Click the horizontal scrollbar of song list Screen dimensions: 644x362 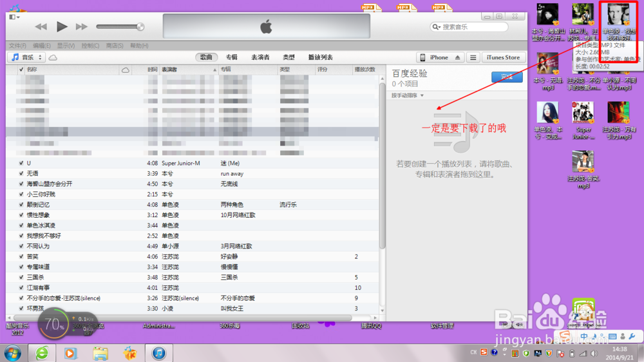(183, 318)
